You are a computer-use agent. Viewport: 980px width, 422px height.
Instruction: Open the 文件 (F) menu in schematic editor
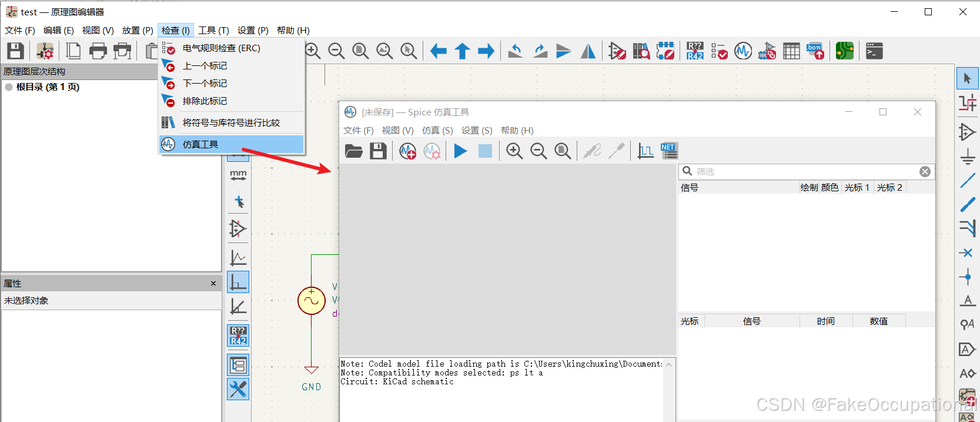(x=20, y=31)
